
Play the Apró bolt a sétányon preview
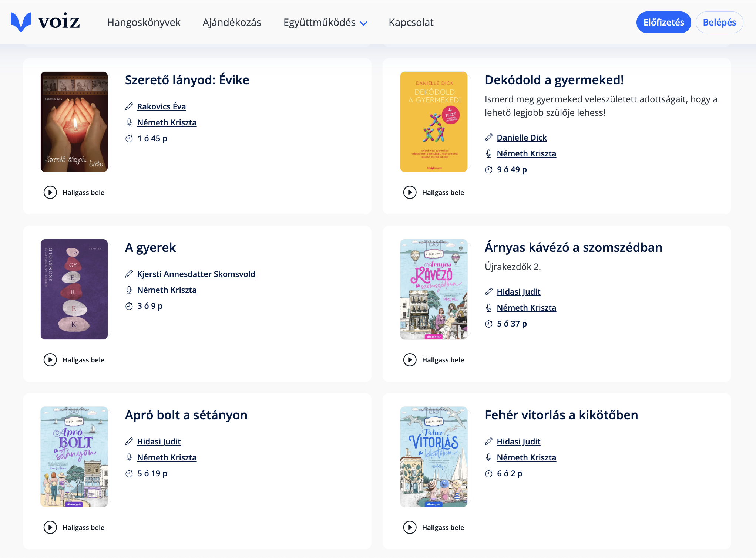pos(50,527)
